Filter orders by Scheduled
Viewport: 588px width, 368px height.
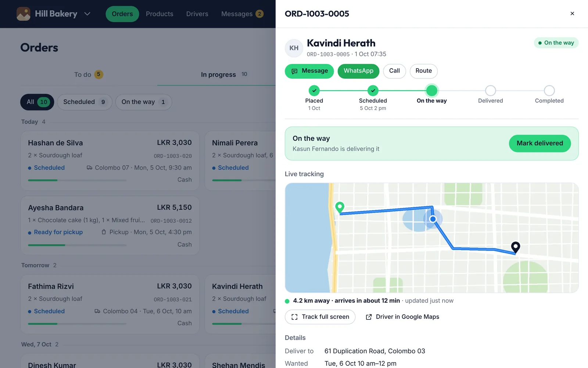(x=85, y=102)
